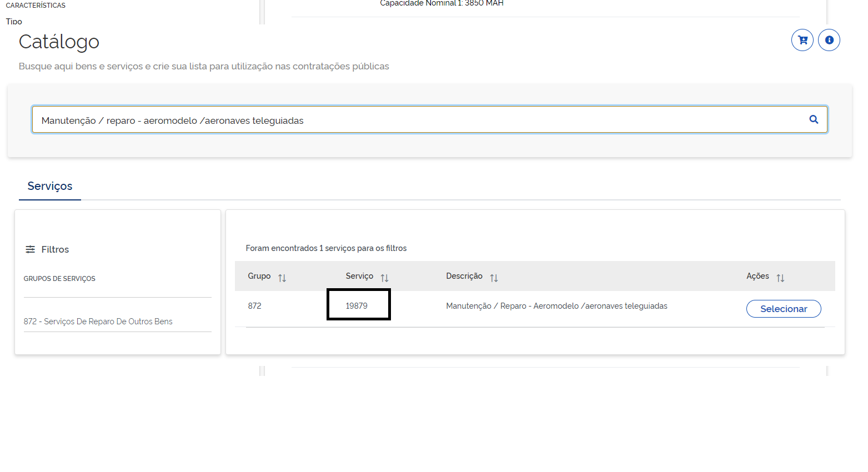Screen dimensions: 868x472
Task: Focus the catalog search input field
Action: point(429,119)
